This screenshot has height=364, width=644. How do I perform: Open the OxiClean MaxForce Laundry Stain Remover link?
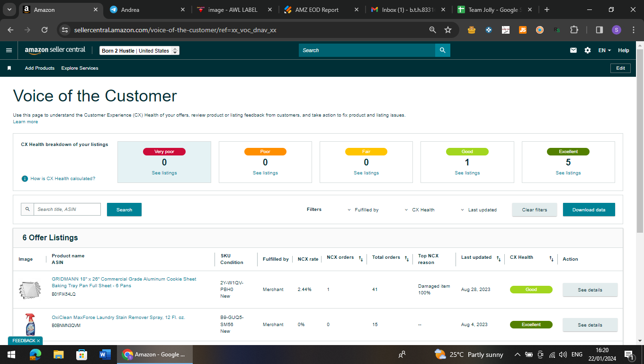(118, 318)
